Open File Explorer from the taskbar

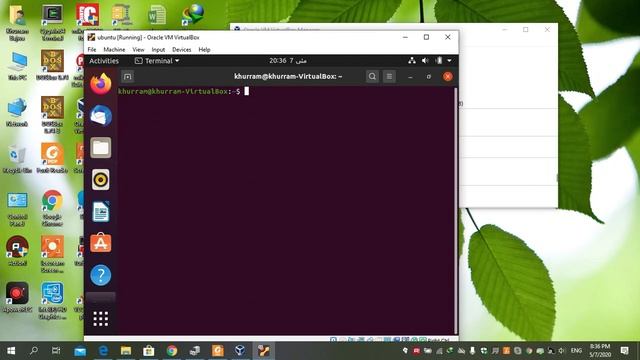(x=126, y=351)
